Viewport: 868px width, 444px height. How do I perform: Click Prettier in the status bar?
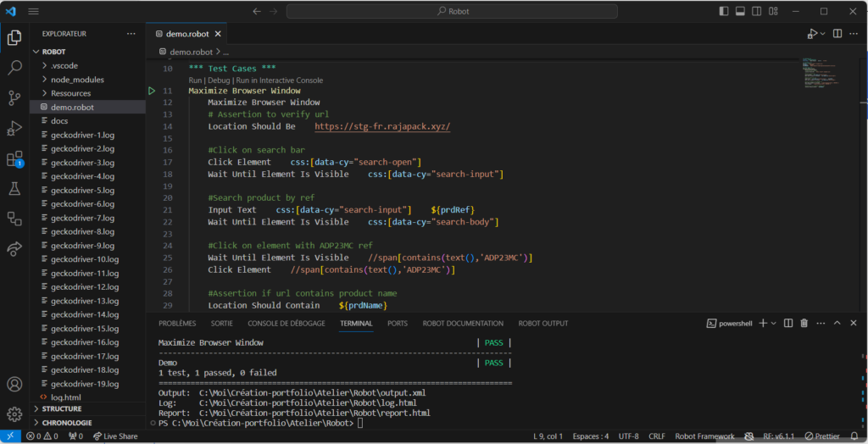coord(822,436)
